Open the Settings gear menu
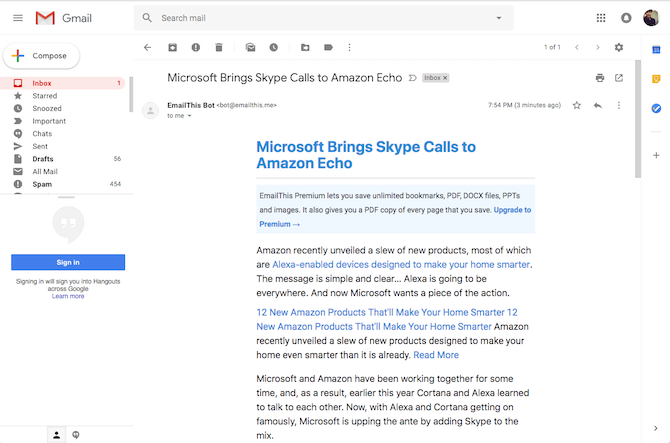This screenshot has width=670, height=443. click(x=618, y=47)
